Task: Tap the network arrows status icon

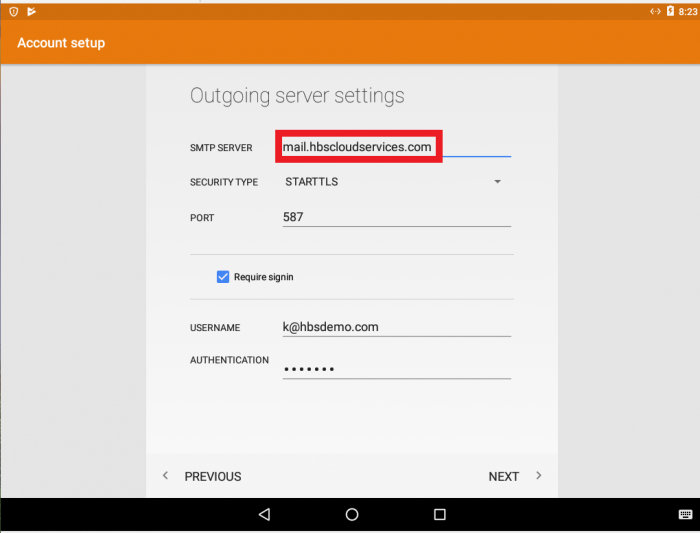Action: click(655, 12)
